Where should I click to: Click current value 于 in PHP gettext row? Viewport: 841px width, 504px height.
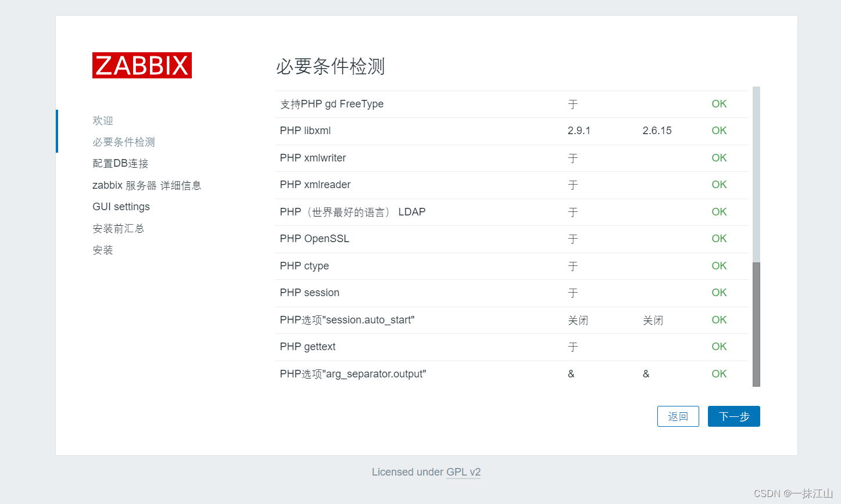tap(573, 347)
